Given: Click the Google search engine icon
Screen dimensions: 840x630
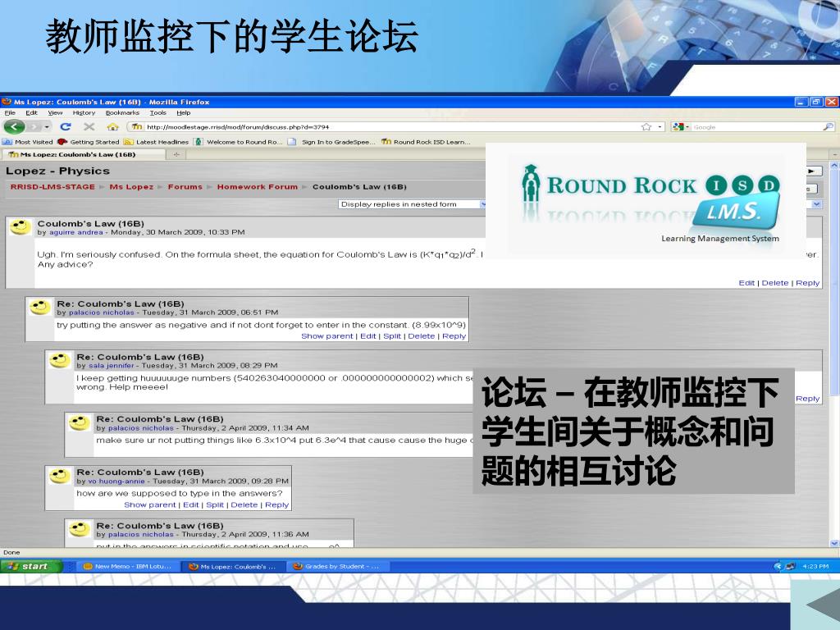Looking at the screenshot, I should coord(678,127).
